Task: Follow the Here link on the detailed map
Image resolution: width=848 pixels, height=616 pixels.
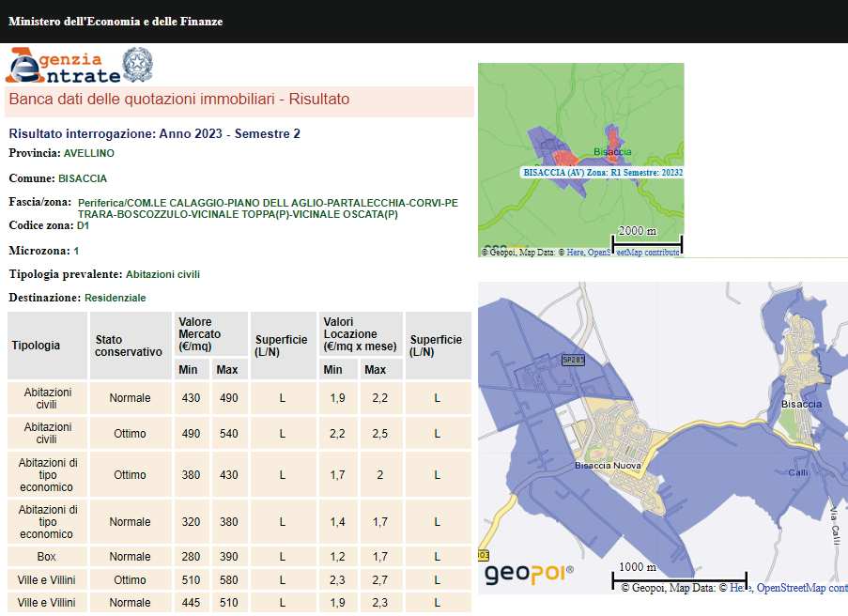Action: (x=741, y=588)
